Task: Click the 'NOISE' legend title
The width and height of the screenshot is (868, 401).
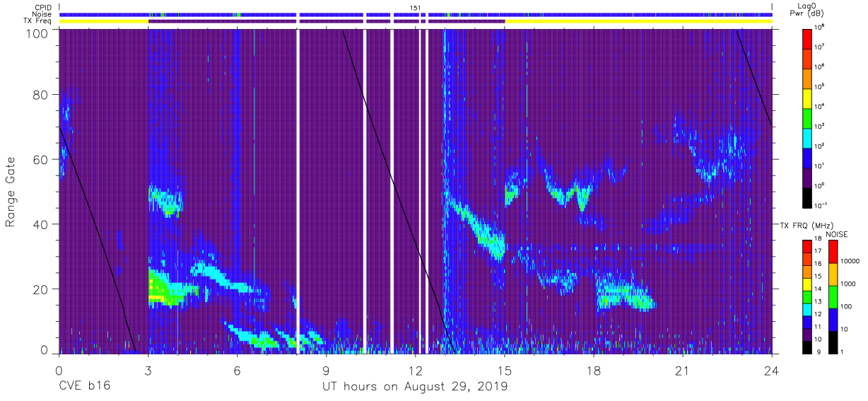Action: click(837, 234)
